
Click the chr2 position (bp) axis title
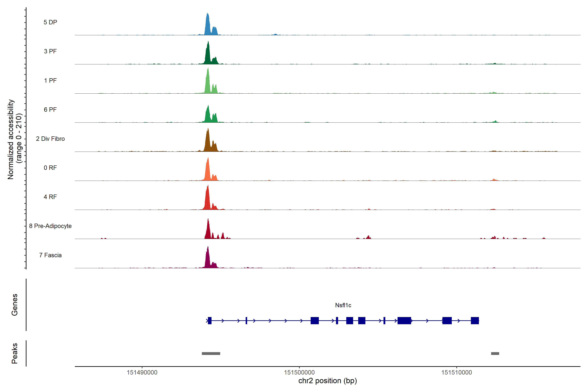[x=327, y=381]
